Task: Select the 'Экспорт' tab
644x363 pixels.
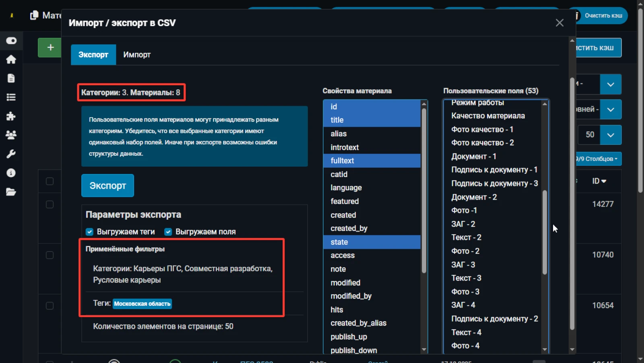Action: [93, 55]
